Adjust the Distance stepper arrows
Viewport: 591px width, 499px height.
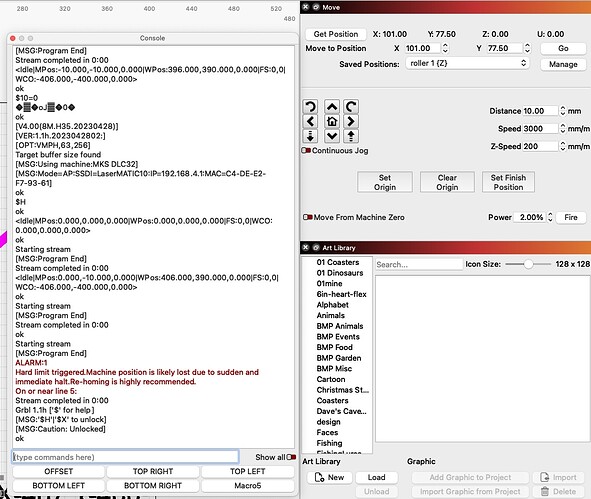(x=563, y=111)
